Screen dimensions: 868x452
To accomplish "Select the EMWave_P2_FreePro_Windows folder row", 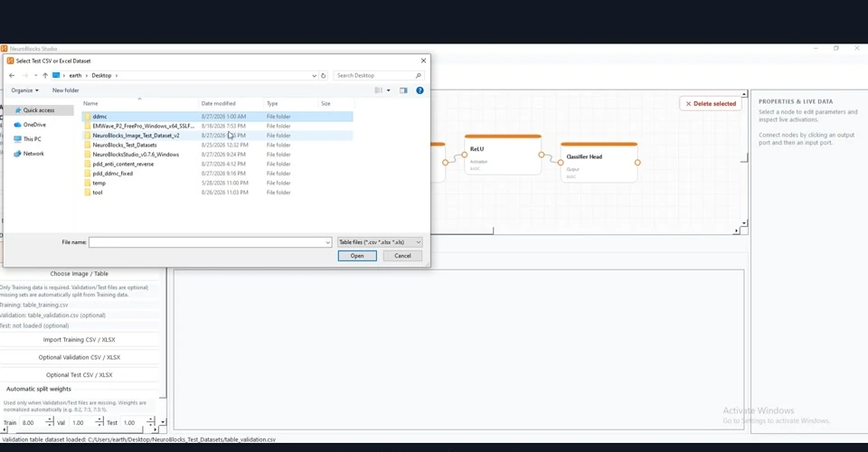I will pos(218,126).
